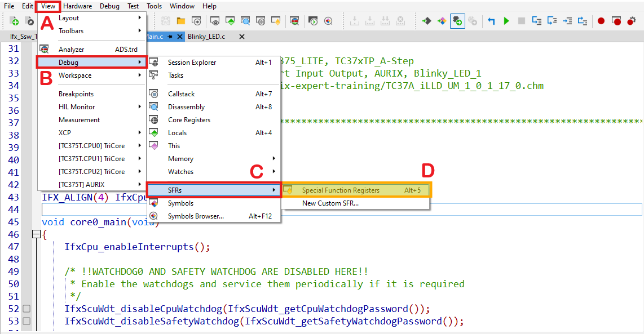Check the breakpoint box at line 52
644x334 pixels.
click(x=26, y=309)
